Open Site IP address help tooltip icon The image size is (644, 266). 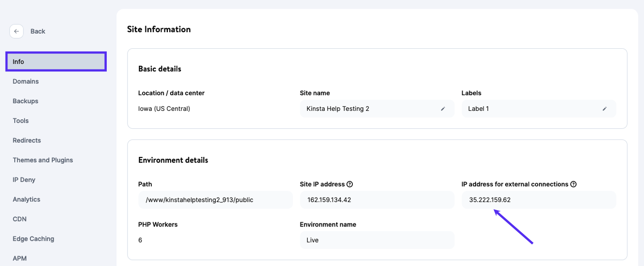coord(350,185)
